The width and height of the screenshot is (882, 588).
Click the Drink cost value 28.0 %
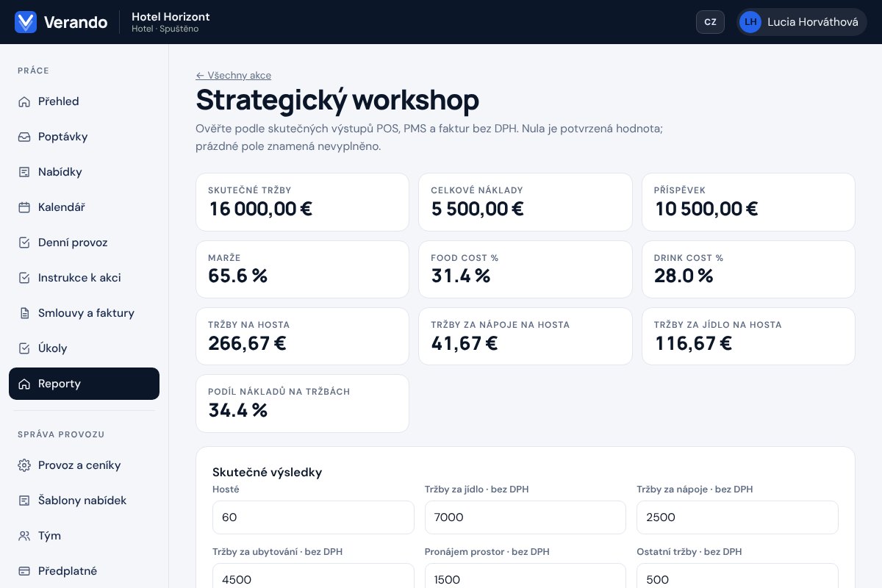coord(684,276)
